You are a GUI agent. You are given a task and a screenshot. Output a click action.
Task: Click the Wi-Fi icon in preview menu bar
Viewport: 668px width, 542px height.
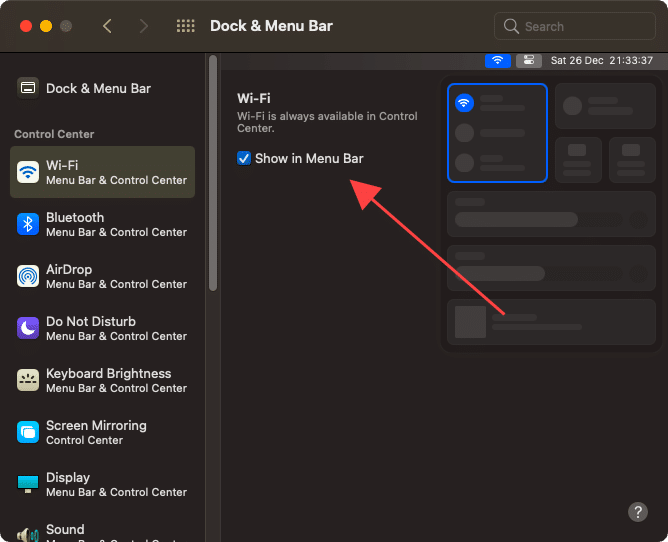click(497, 61)
